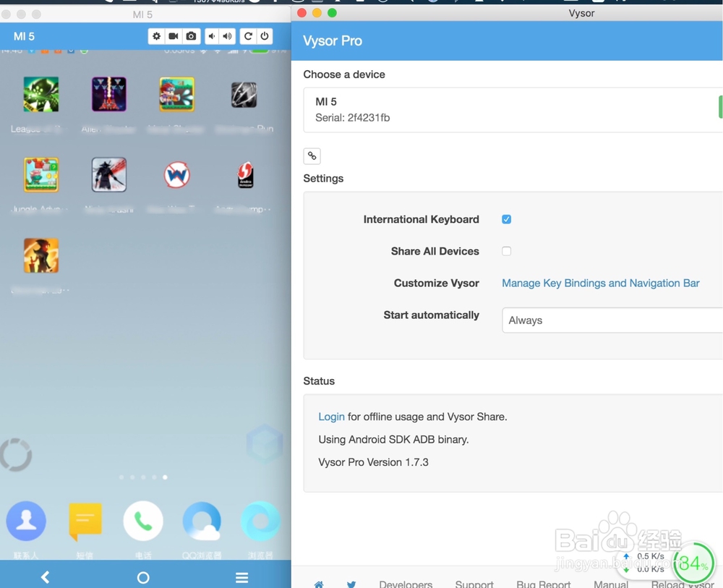Image resolution: width=723 pixels, height=588 pixels.
Task: Disable International Keyboard checkbox
Action: (x=506, y=219)
